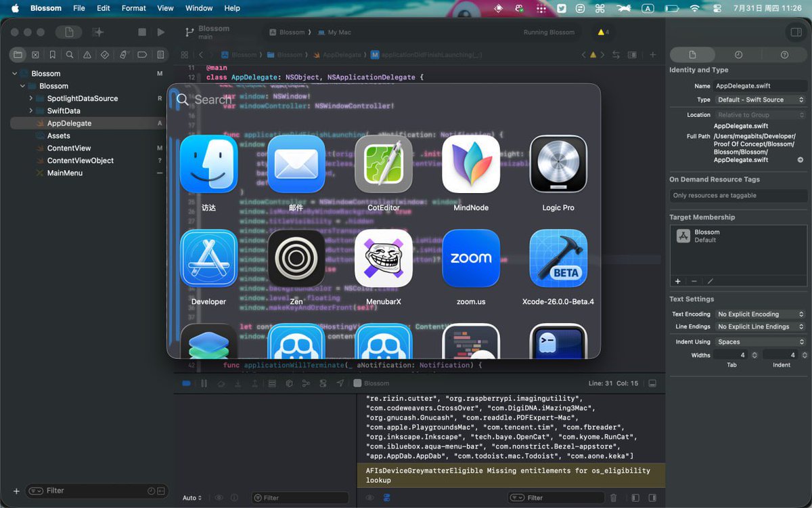The height and width of the screenshot is (508, 812).
Task: Reveal full path in Finder arrow
Action: pos(800,160)
